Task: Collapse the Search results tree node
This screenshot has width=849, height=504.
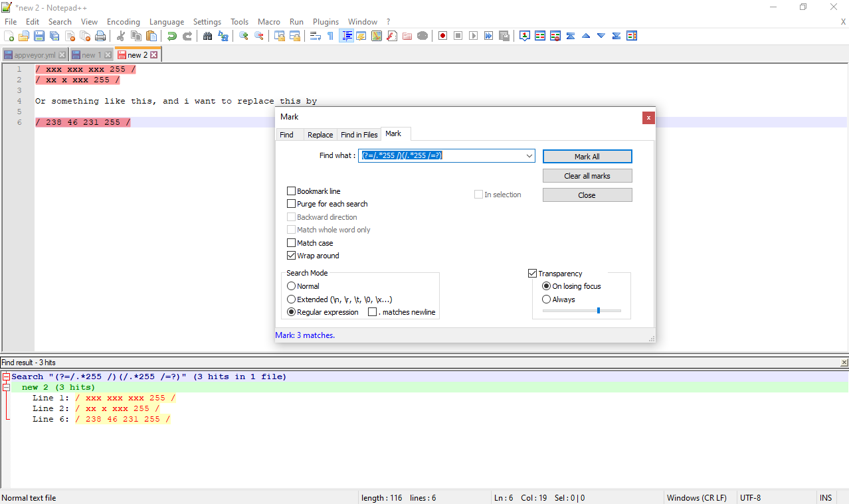Action: pos(6,377)
